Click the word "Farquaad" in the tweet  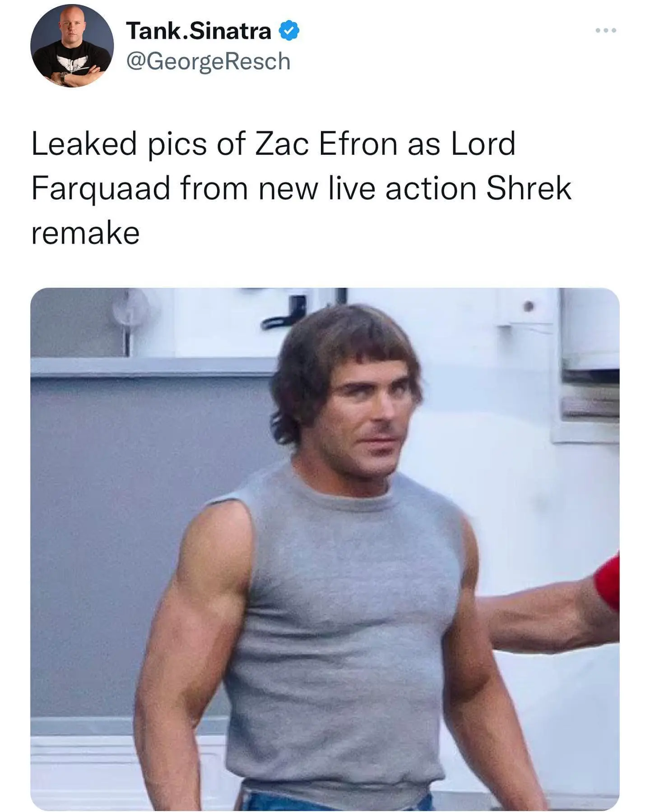click(x=101, y=189)
